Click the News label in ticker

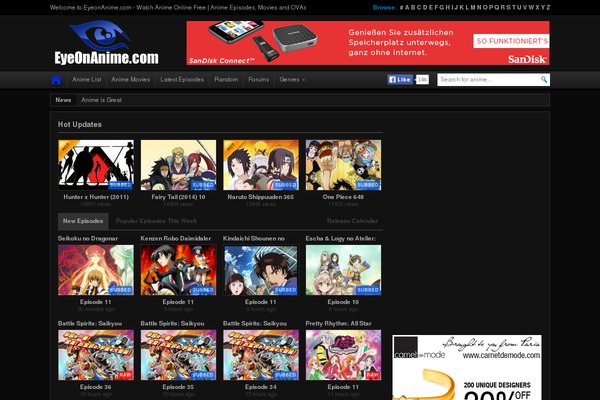[x=63, y=100]
